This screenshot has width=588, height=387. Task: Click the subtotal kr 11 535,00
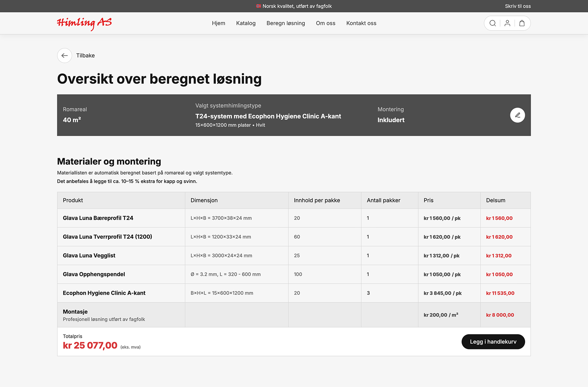coord(500,293)
